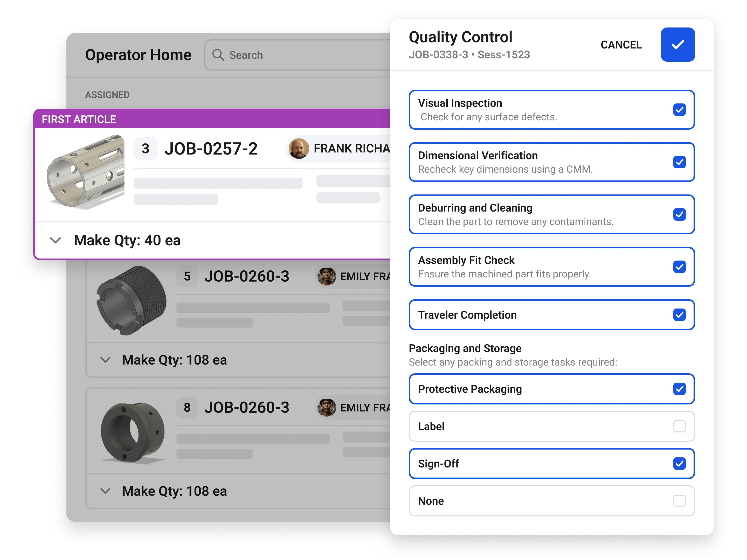This screenshot has height=560, width=747.
Task: Expand chevron for job 8 Make Qty: 108 ea
Action: 105,491
